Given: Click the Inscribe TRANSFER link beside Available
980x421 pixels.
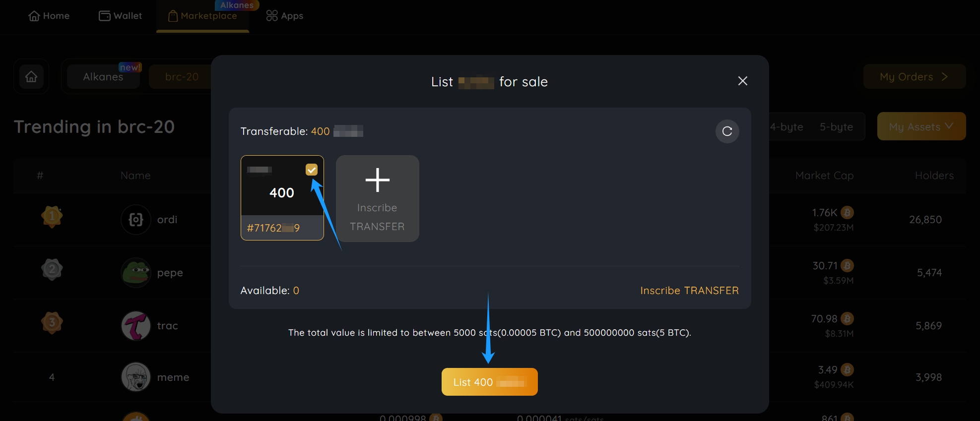Looking at the screenshot, I should [689, 291].
